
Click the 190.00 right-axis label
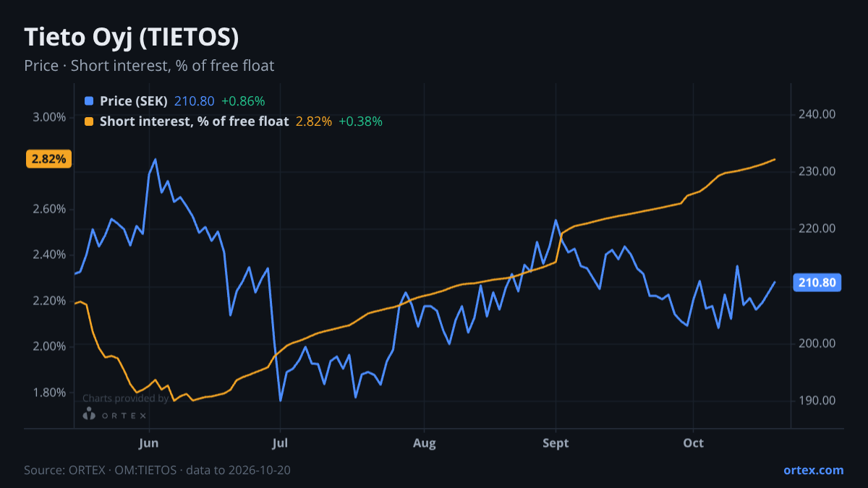[817, 401]
